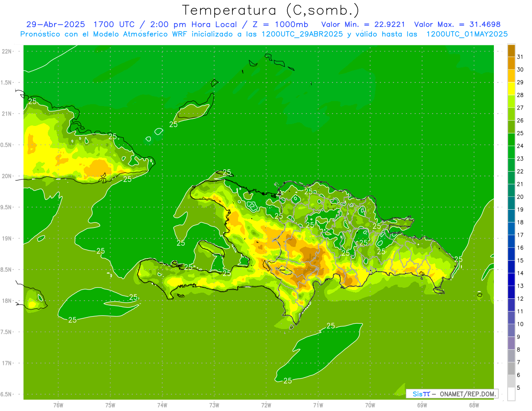
Task: Click the '9.5N' half-degree axis label
Action: pyautogui.click(x=6, y=207)
